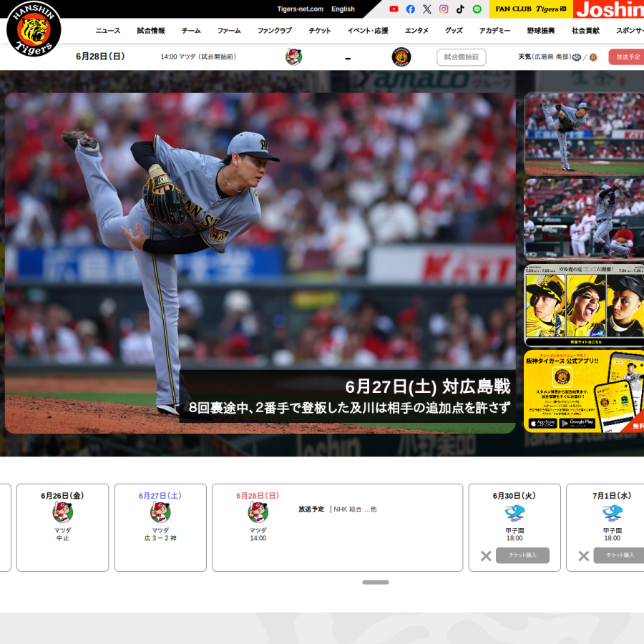This screenshot has width=644, height=644.
Task: Open the App Store download badge
Action: click(x=542, y=423)
